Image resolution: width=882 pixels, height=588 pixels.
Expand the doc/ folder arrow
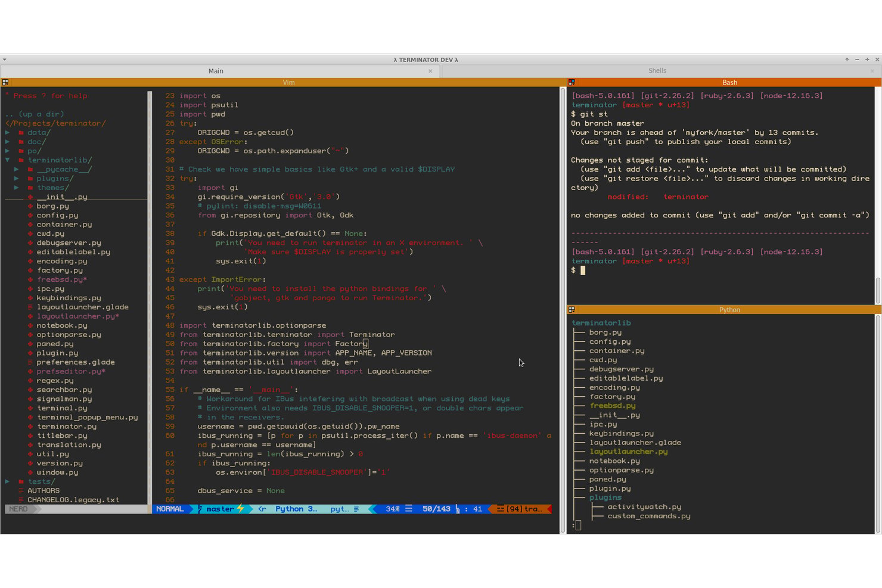point(7,142)
